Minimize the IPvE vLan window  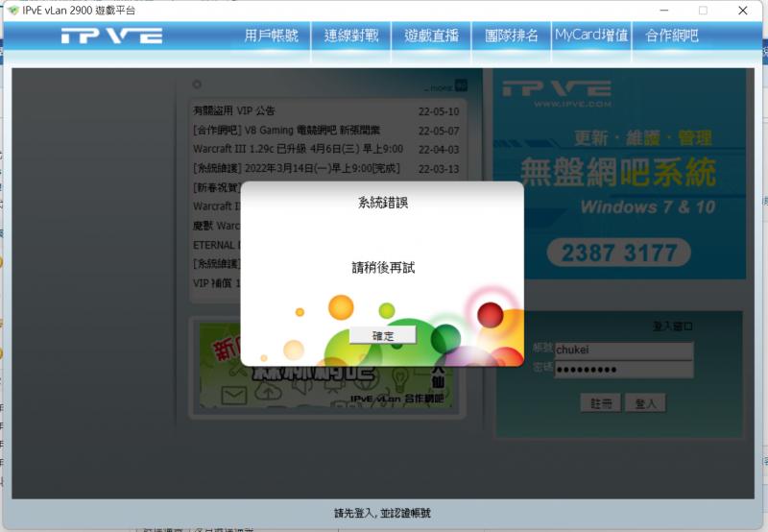point(664,11)
